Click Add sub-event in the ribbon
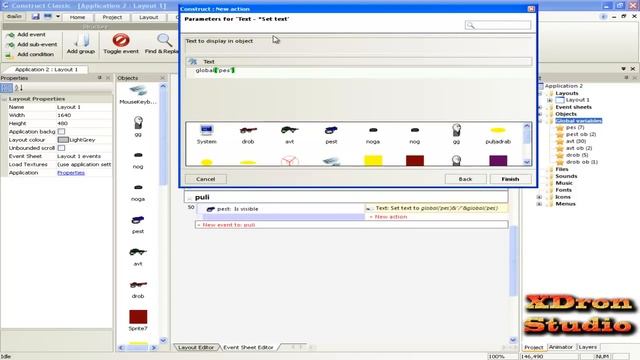The width and height of the screenshot is (640, 360). pyautogui.click(x=32, y=44)
